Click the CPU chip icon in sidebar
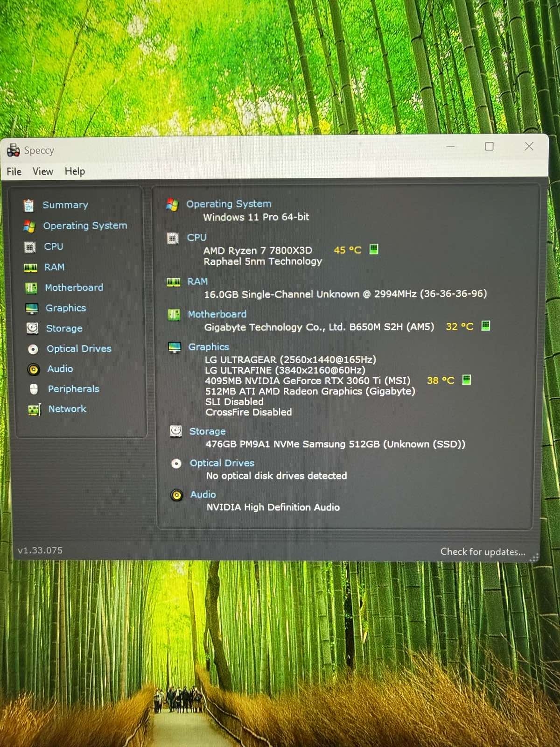This screenshot has height=747, width=560. point(30,247)
